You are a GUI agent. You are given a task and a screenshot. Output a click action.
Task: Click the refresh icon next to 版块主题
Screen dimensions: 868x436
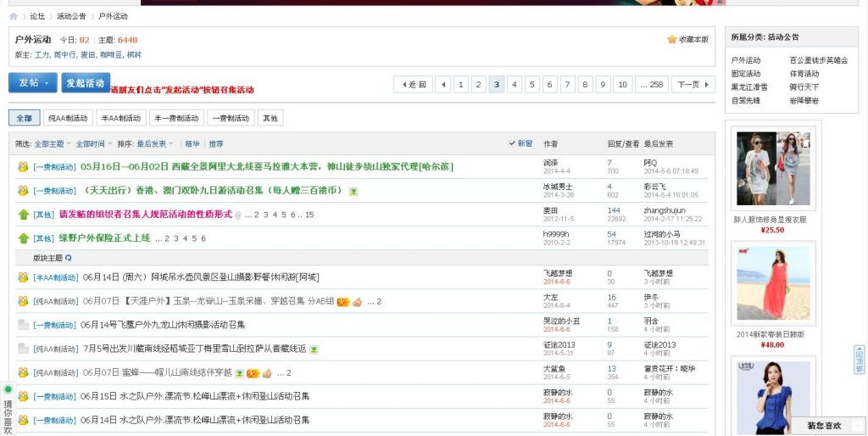pyautogui.click(x=69, y=258)
